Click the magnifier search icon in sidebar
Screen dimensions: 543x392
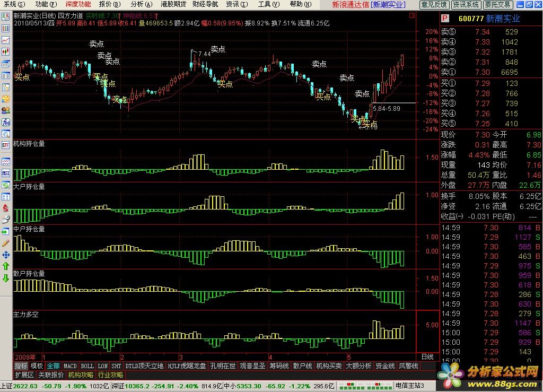click(5, 134)
